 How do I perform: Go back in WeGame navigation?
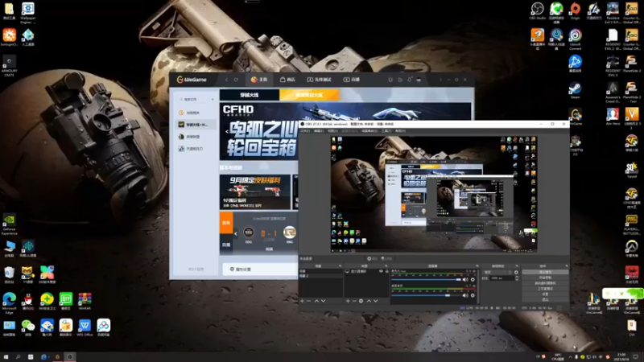[226, 80]
